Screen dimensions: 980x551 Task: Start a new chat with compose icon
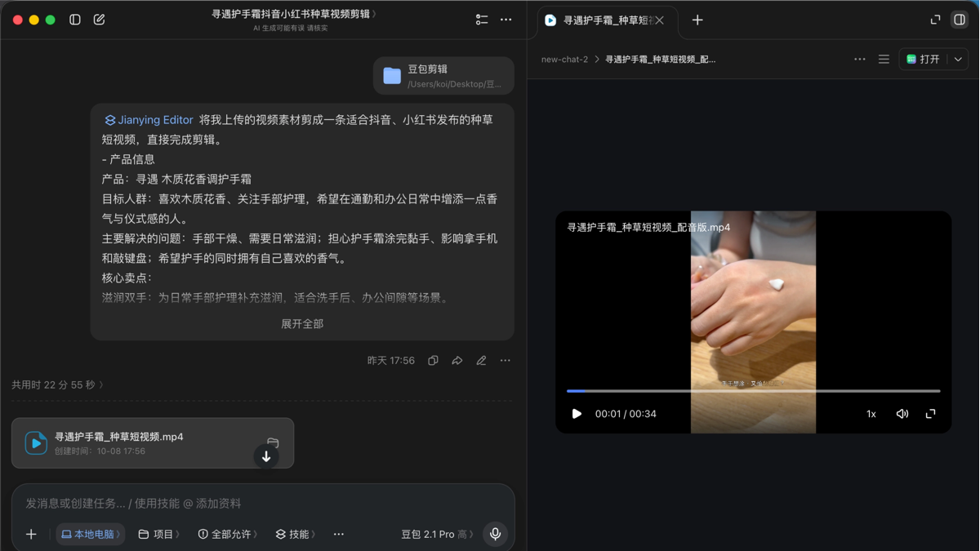[100, 20]
